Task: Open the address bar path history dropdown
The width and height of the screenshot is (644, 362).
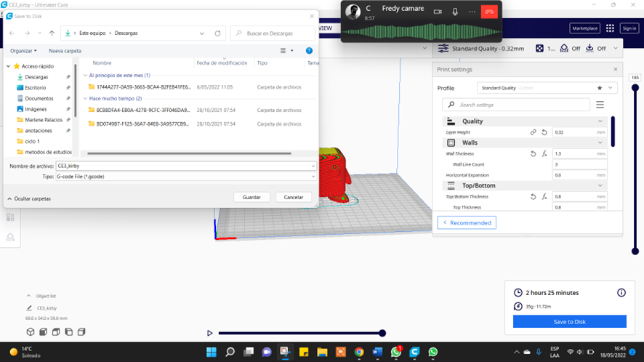Action: pos(201,33)
